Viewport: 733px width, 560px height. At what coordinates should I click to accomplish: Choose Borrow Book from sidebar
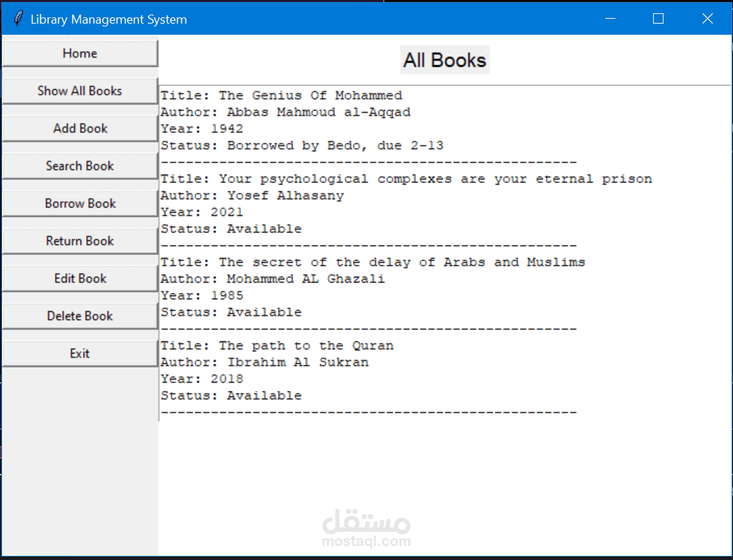(80, 204)
